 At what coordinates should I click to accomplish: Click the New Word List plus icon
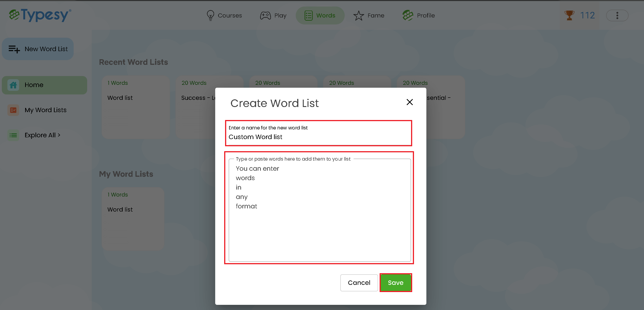[x=14, y=49]
